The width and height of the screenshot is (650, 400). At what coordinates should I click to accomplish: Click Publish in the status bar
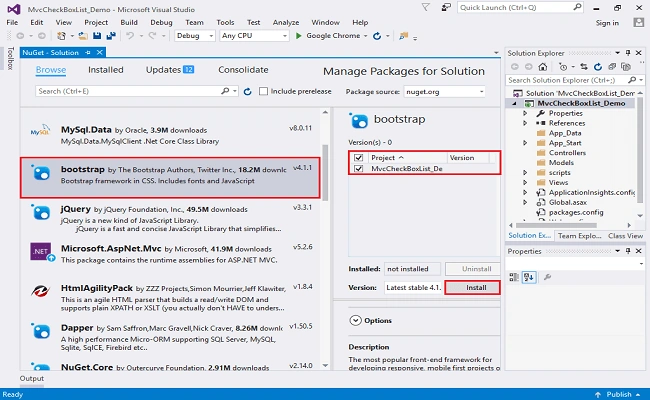pos(619,394)
